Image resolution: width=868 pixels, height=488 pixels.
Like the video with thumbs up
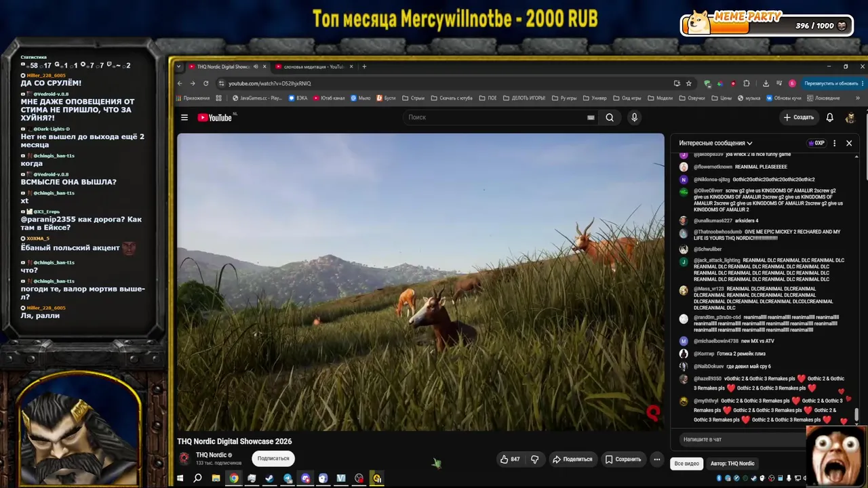pos(509,459)
